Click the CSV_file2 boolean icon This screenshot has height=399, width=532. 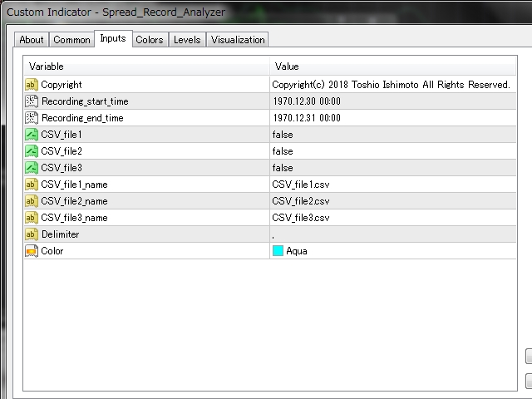(x=32, y=151)
